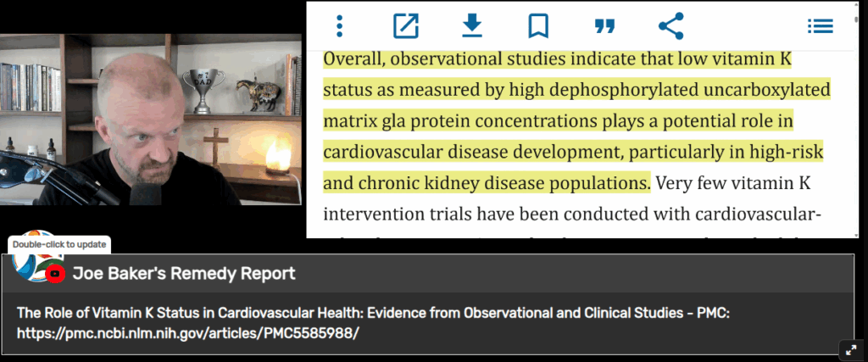Viewport: 868px width, 362px height.
Task: Expand overlay with the fullscreen arrows icon
Action: click(851, 349)
